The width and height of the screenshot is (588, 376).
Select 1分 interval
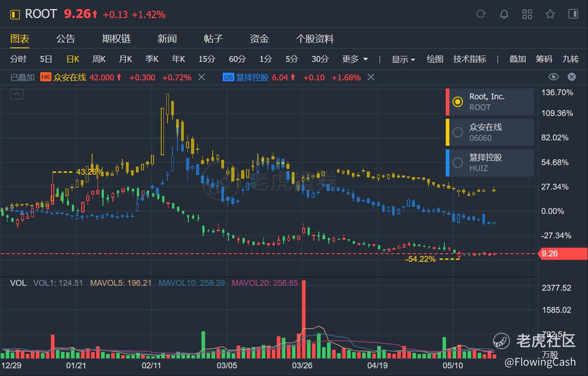[266, 59]
